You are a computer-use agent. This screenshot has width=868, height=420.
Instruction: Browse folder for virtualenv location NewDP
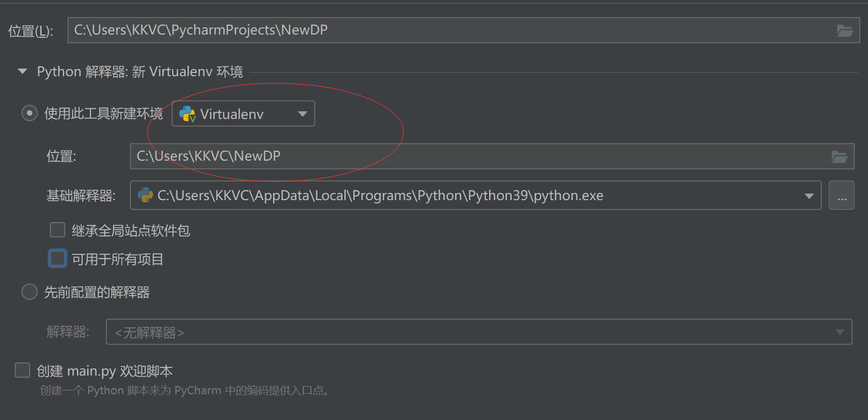point(839,157)
